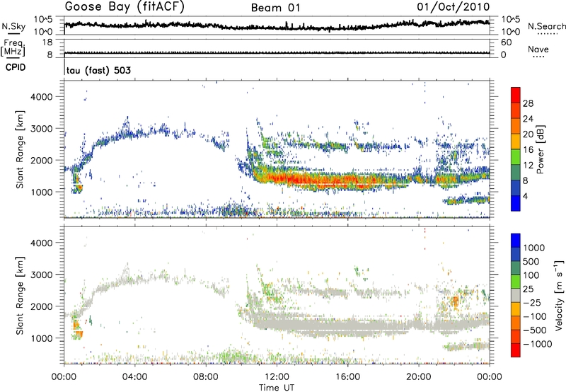This screenshot has width=566, height=392.
Task: Select the "N.Search" legend label
Action: point(546,26)
